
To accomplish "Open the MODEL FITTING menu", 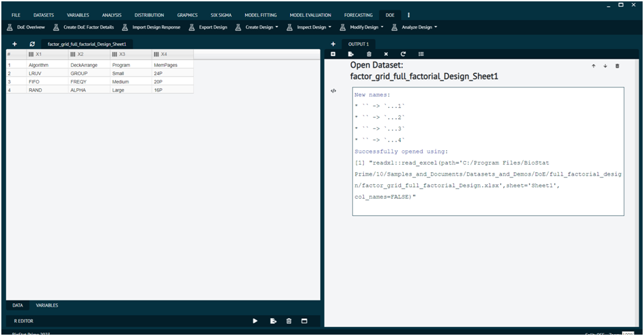I will (x=260, y=15).
